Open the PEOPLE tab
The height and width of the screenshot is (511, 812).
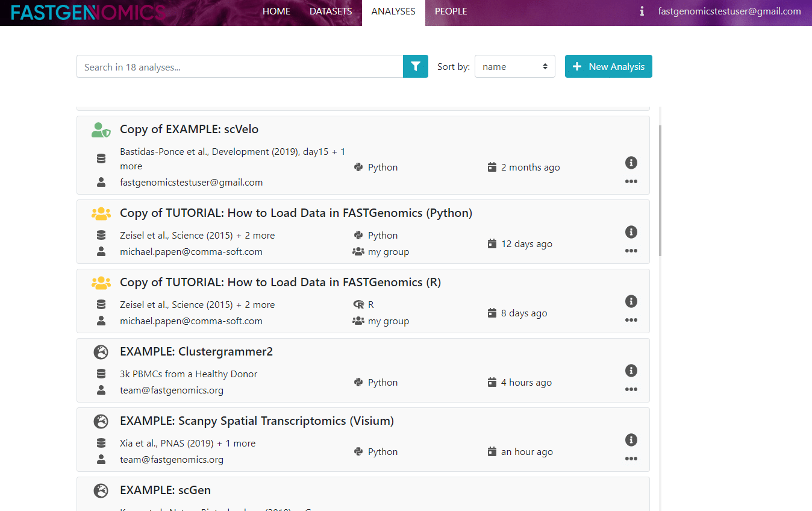[x=451, y=11]
